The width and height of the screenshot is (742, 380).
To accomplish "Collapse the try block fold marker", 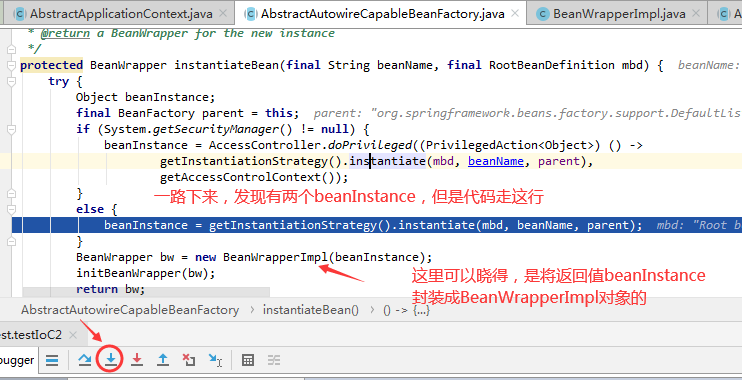I will point(12,81).
